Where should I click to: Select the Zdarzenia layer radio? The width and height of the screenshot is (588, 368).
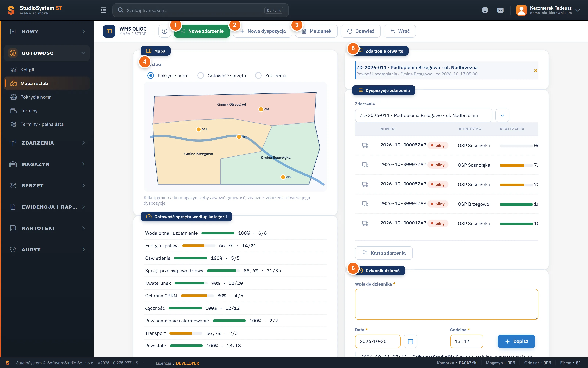[x=258, y=75]
